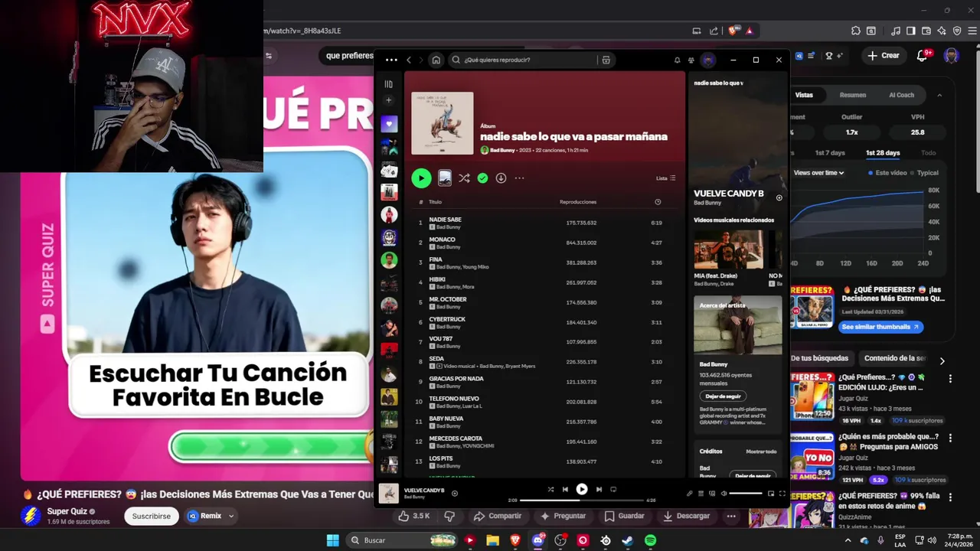Open Spotify Browse icon in search bar
Screen dimensions: 980x551
coord(606,60)
